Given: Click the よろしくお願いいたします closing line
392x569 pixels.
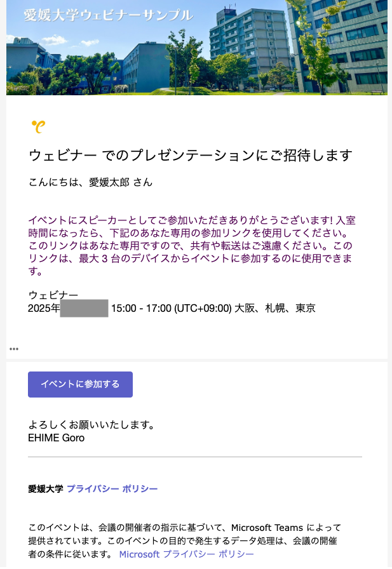Looking at the screenshot, I should (91, 424).
